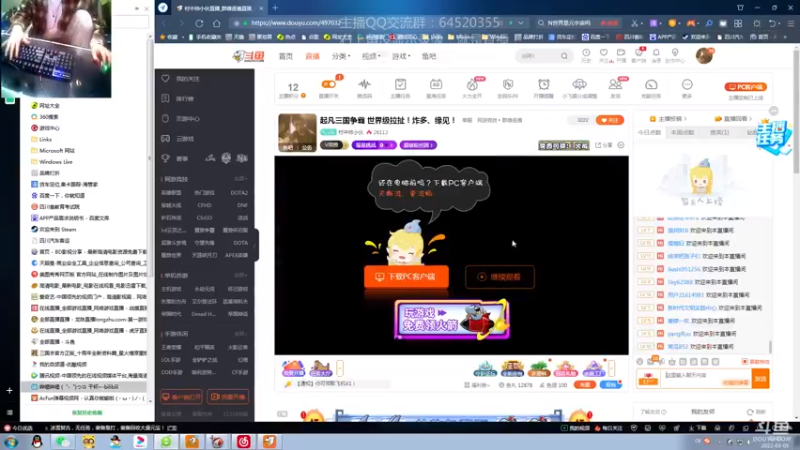The width and height of the screenshot is (800, 450).
Task: Open the audio waveform streamer tool
Action: [x=364, y=87]
